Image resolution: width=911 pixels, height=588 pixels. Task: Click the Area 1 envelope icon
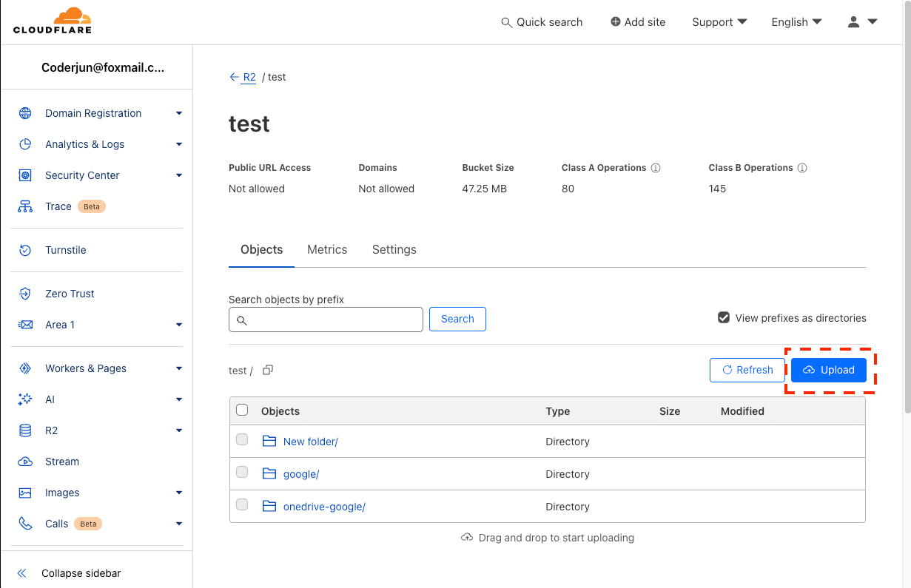[x=25, y=325]
